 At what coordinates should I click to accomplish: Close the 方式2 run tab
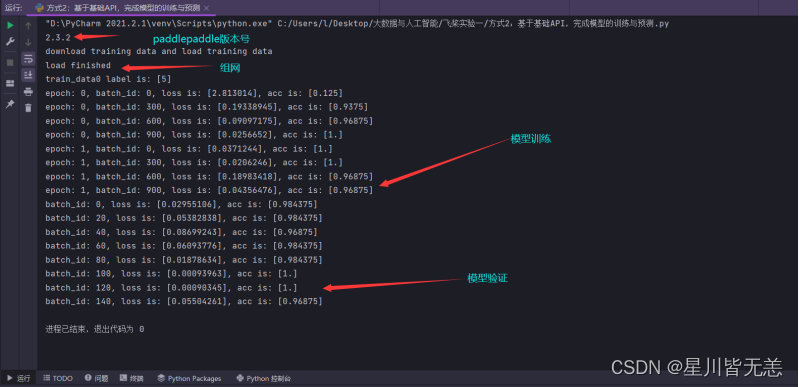click(x=206, y=9)
